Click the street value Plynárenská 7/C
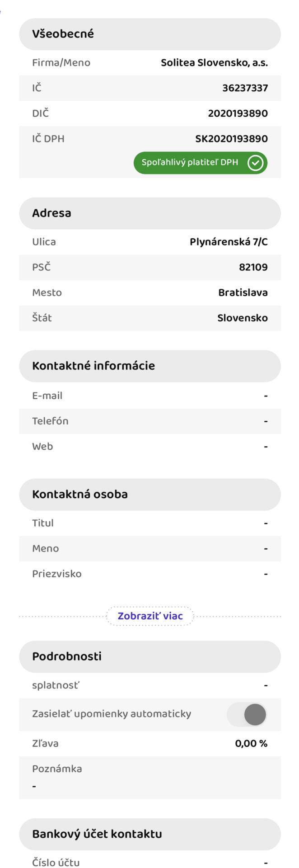 click(x=229, y=242)
